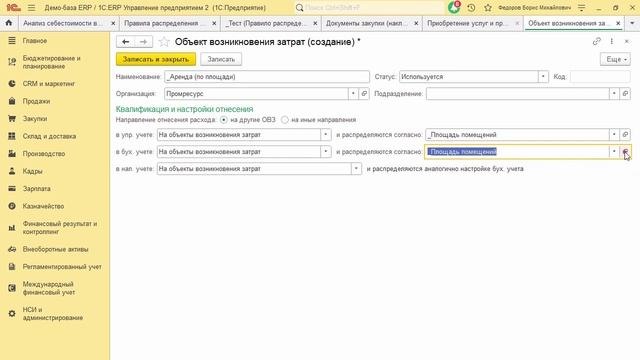Image resolution: width=640 pixels, height=360 pixels.
Task: Open Подразделение record link icon
Action: 625,93
